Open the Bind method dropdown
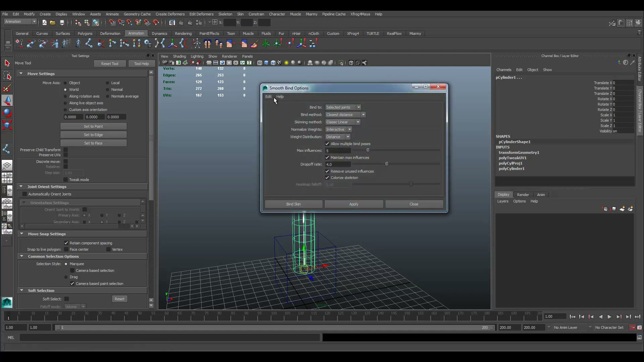644x362 pixels. click(345, 115)
